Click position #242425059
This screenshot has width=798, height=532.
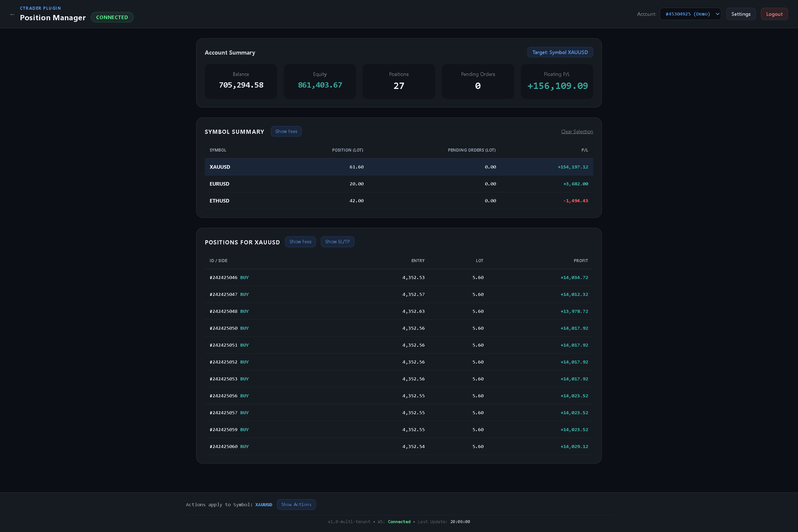[399, 429]
